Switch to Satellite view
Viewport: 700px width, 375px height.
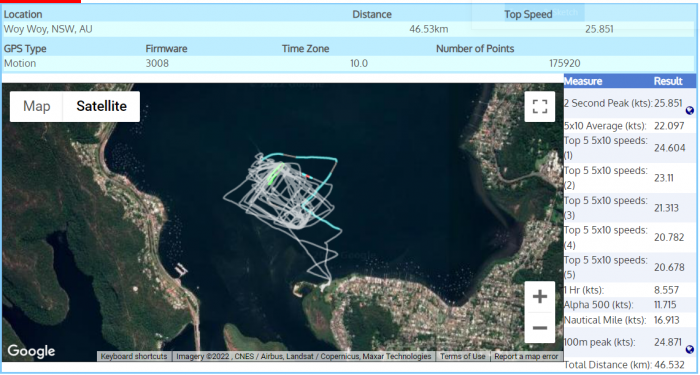(101, 106)
